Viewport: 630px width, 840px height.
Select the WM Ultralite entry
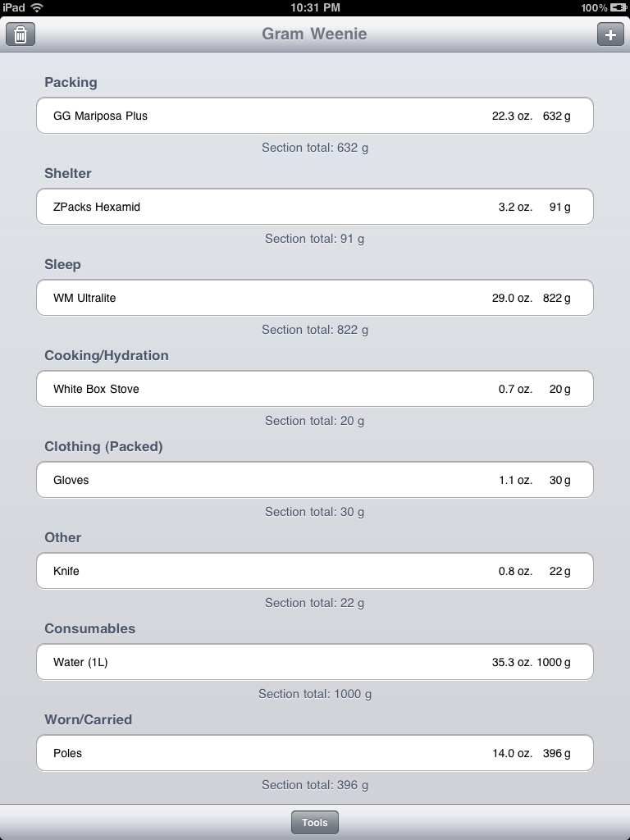[x=314, y=298]
